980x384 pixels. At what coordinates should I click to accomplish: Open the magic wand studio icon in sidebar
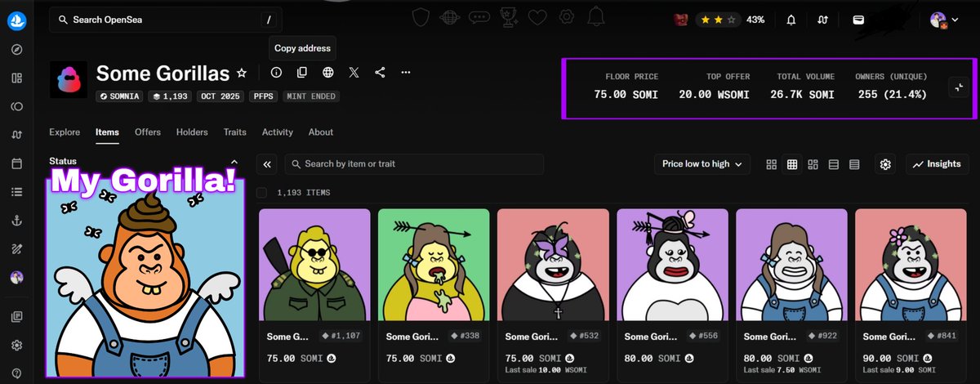pos(16,248)
